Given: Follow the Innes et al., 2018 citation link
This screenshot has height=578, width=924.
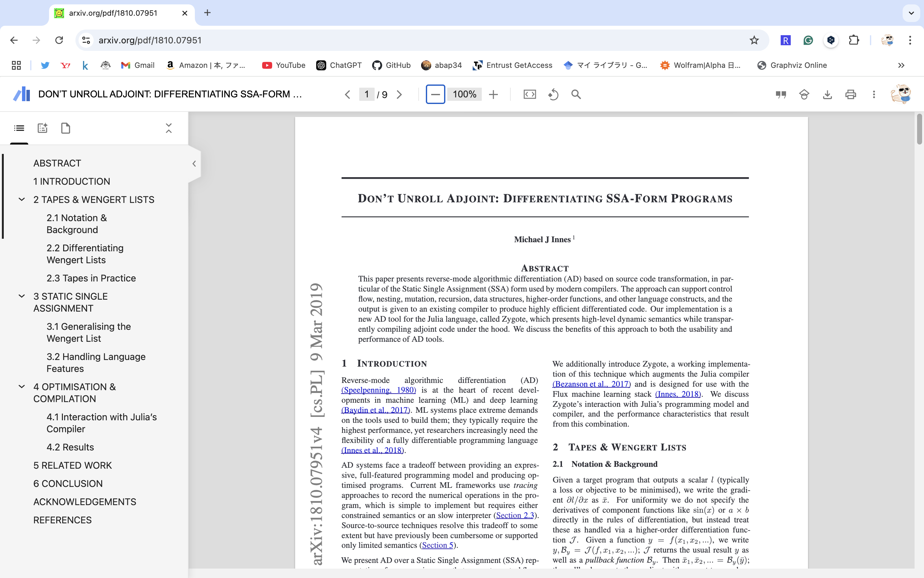Looking at the screenshot, I should (372, 450).
